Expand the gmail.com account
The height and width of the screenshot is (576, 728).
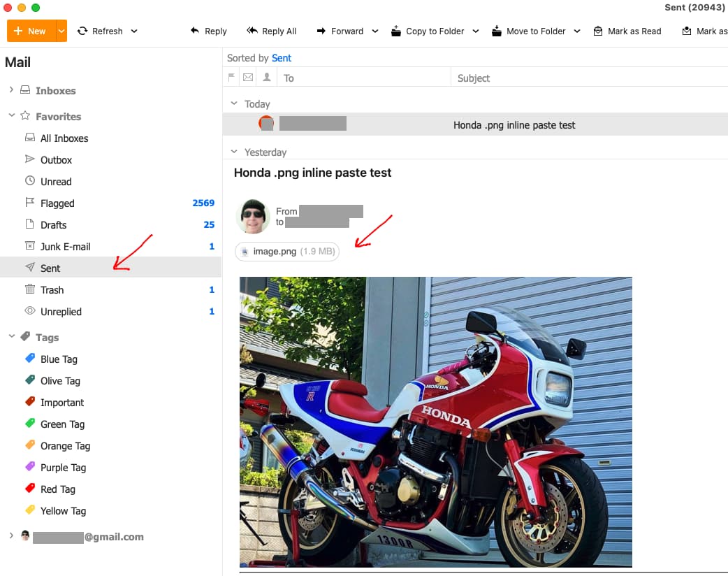click(11, 536)
